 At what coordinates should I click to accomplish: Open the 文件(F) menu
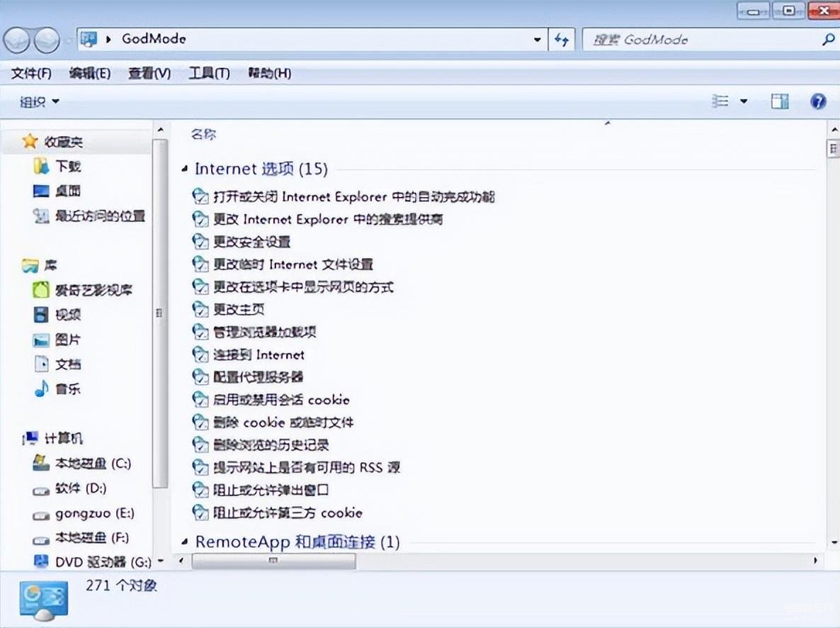[32, 73]
